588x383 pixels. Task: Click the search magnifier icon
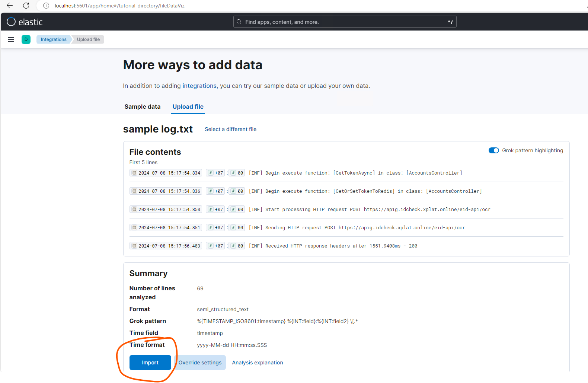(239, 22)
